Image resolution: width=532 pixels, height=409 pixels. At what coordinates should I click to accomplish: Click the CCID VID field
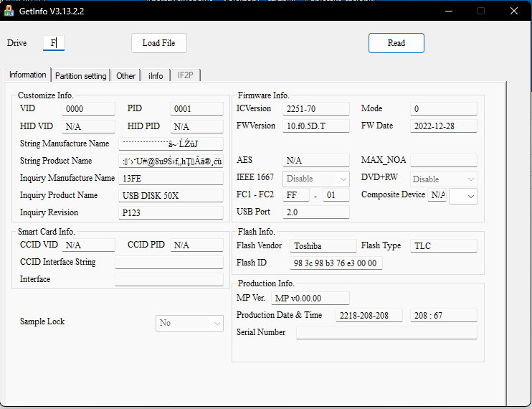[x=89, y=245]
